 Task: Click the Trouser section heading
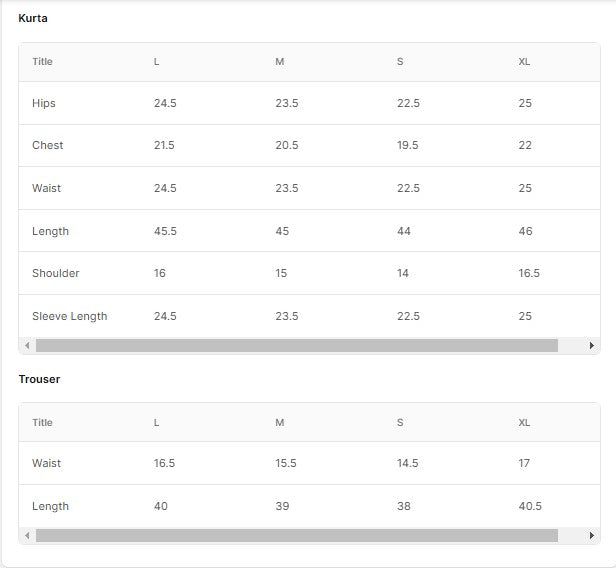pos(39,379)
